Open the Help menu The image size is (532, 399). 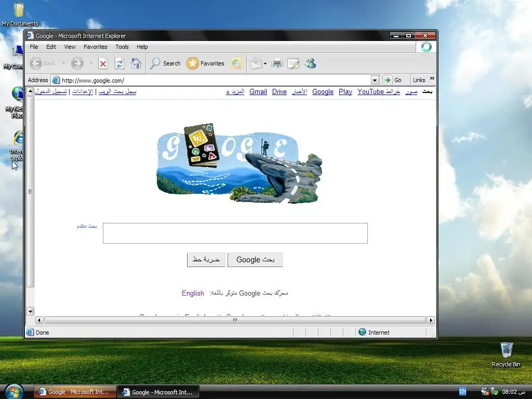pyautogui.click(x=142, y=47)
